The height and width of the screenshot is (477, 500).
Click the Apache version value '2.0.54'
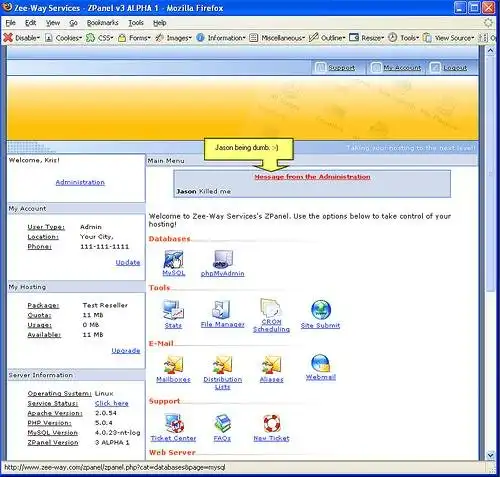click(x=106, y=413)
